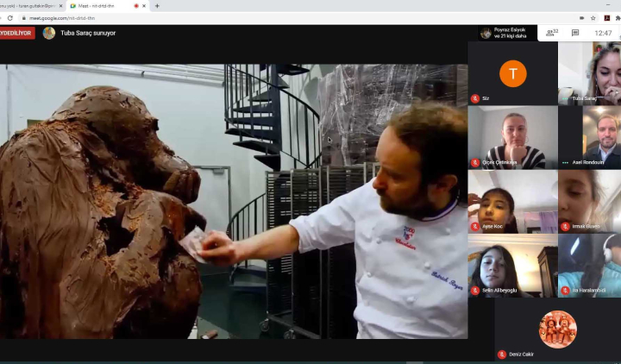
Task: Close the Meet - nit-drtd-thn tab
Action: 144,6
